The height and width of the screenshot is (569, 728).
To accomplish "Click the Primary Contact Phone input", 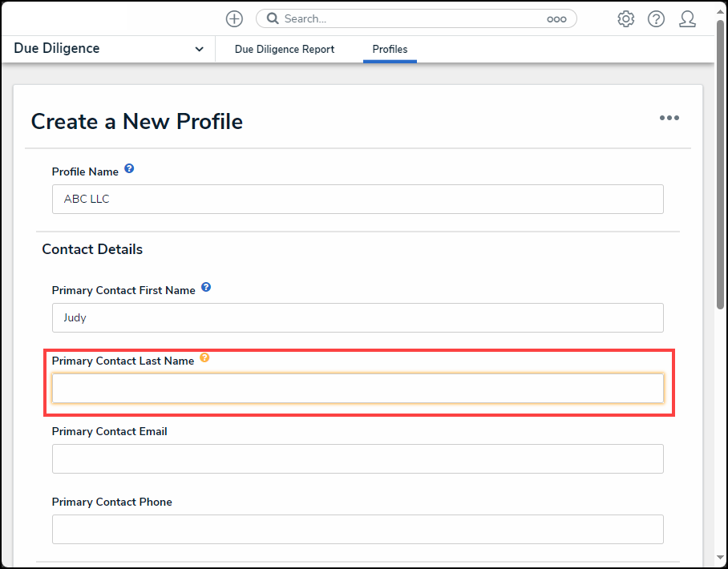I will (358, 529).
